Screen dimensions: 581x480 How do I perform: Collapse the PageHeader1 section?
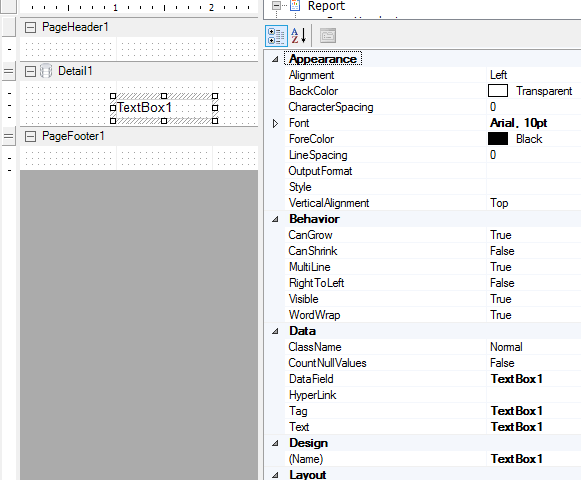(x=30, y=27)
